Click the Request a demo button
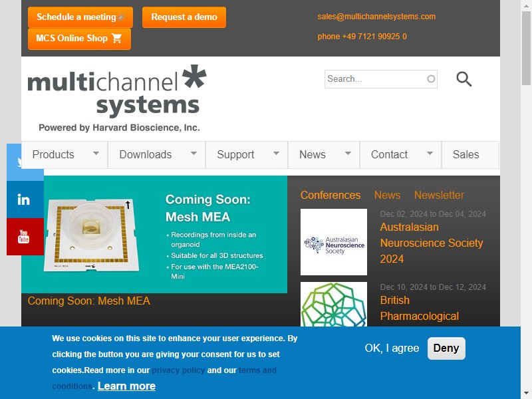 pos(184,17)
